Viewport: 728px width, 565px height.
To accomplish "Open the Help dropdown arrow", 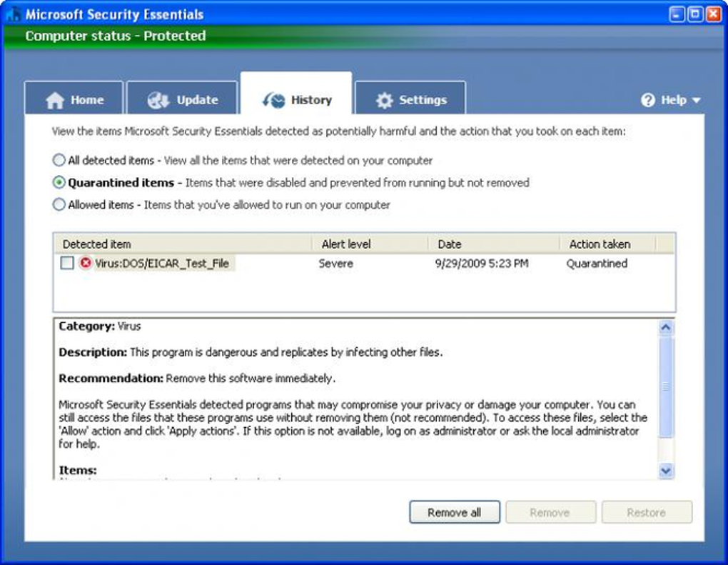I will pyautogui.click(x=696, y=100).
